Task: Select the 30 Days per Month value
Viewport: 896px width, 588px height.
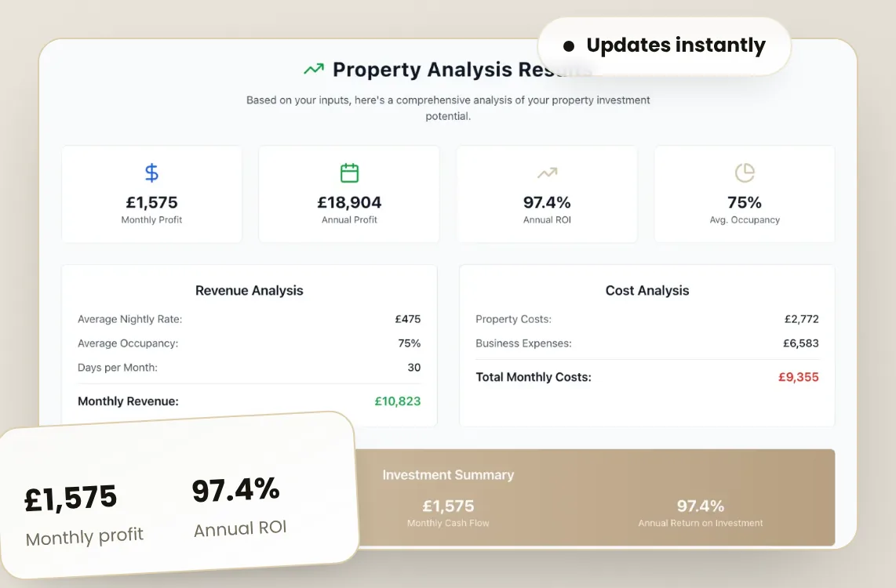Action: point(413,367)
